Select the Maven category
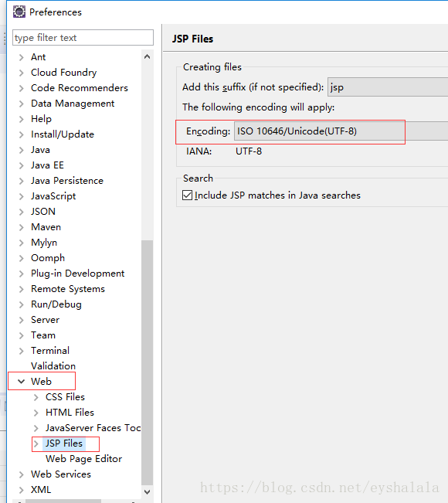The image size is (448, 503). coord(46,227)
